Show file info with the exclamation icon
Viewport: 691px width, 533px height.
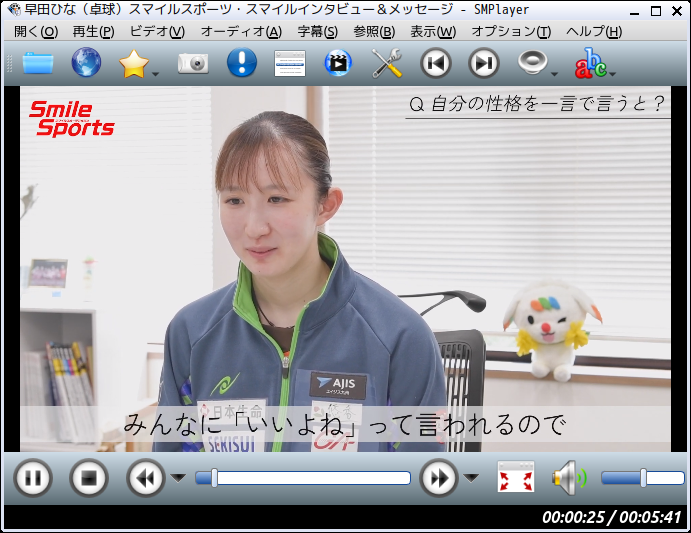241,63
